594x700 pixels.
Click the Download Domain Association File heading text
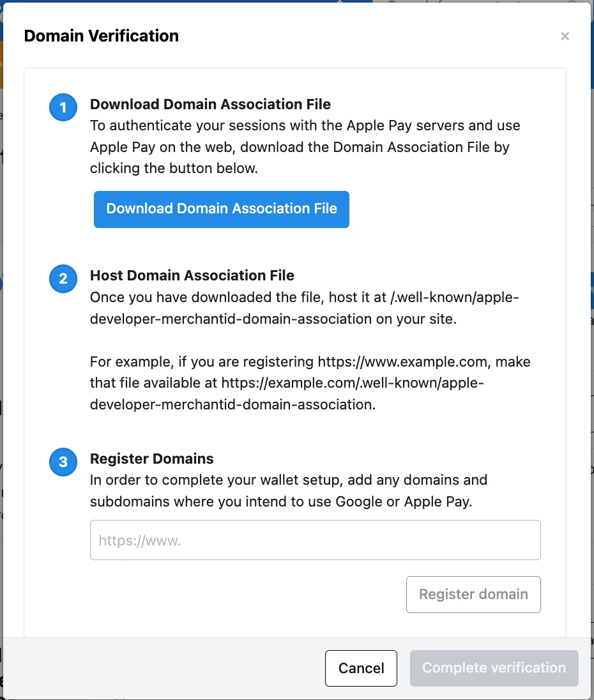pos(211,103)
